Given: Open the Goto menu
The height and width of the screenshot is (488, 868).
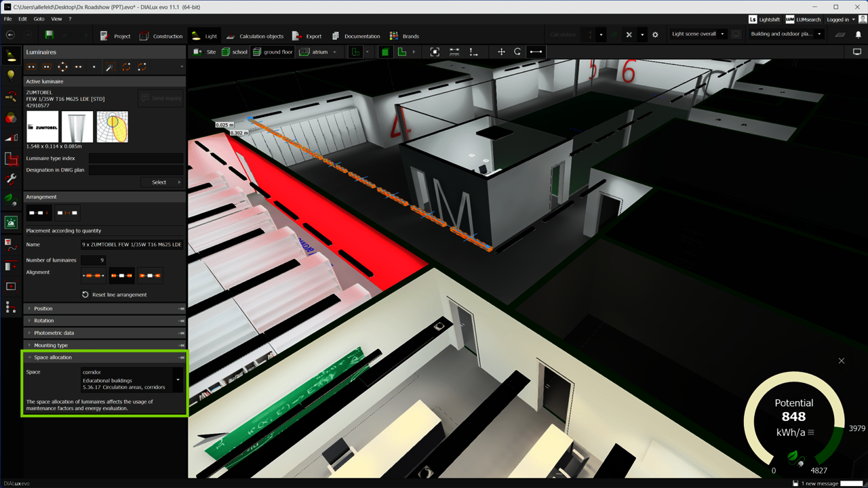Looking at the screenshot, I should pos(39,19).
